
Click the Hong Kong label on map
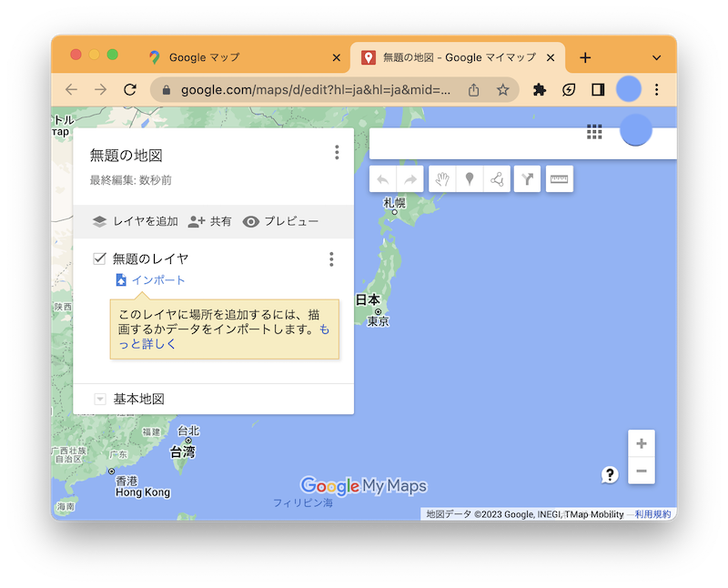(143, 492)
